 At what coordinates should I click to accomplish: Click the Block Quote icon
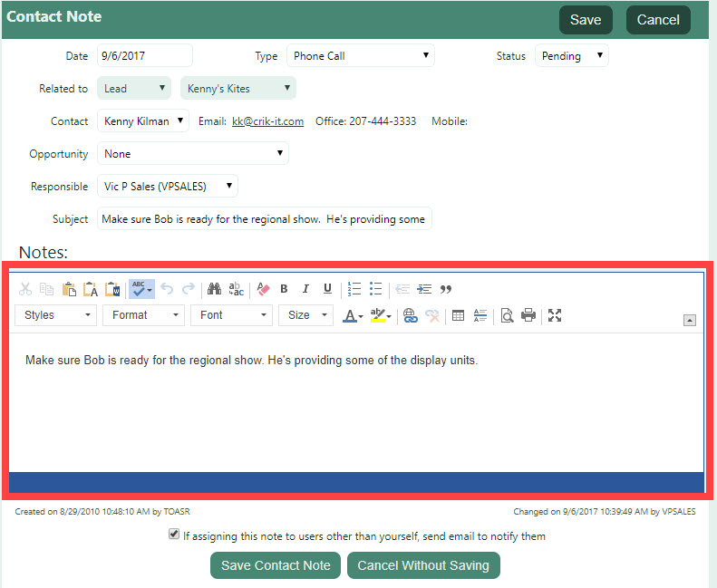[x=446, y=289]
